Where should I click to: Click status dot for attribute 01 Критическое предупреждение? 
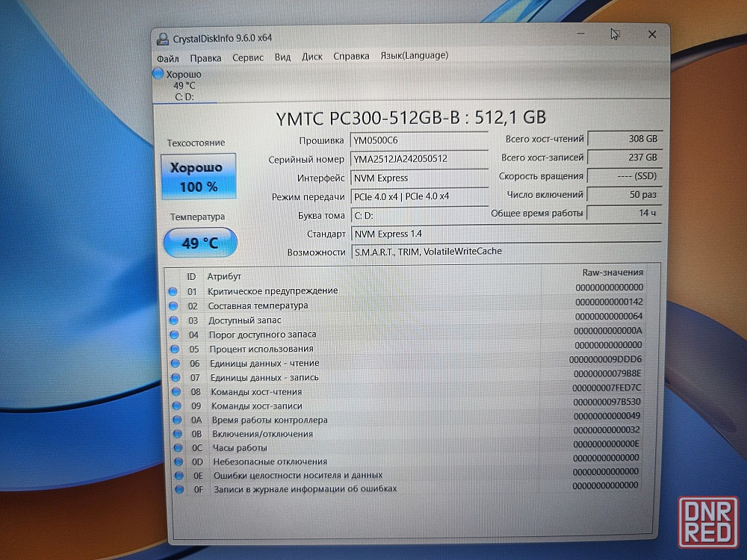tap(173, 291)
